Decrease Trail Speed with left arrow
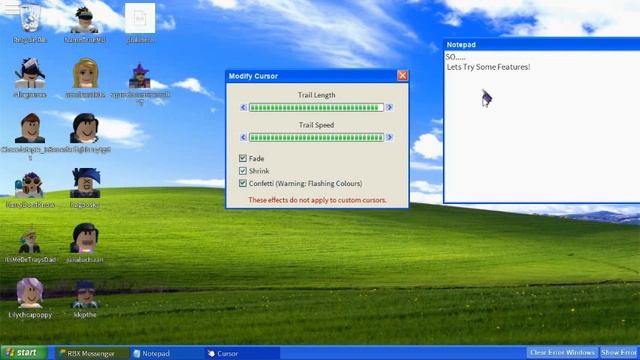Screen dimensions: 640x360 [244, 137]
